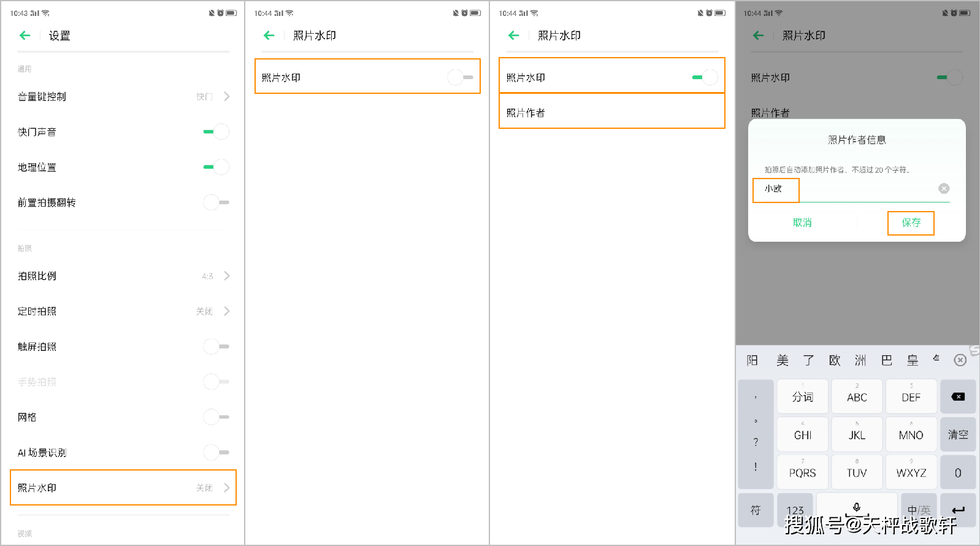Tap the back arrow on 设置 screen

[25, 36]
